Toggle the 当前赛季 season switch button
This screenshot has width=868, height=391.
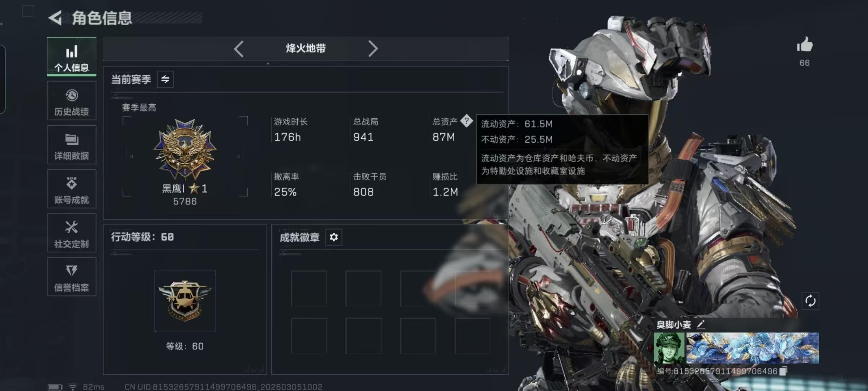click(165, 79)
